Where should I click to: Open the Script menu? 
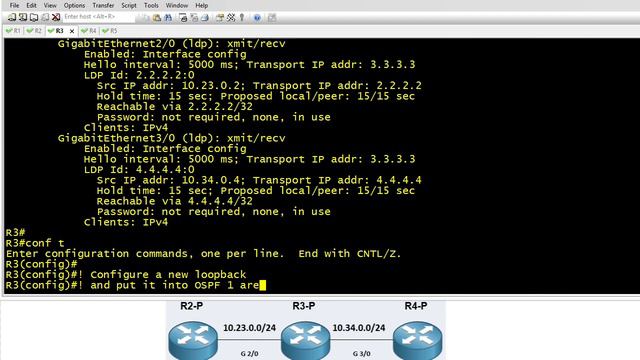(129, 5)
